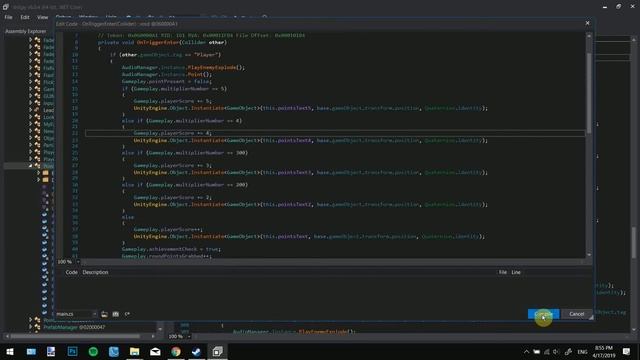Viewport: 640px width, 360px height.
Task: Open the Edit menu
Action: click(x=25, y=18)
